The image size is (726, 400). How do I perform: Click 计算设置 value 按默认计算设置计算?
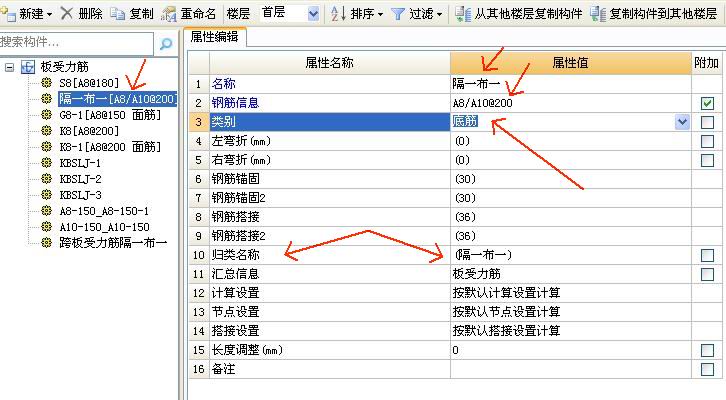pos(570,293)
